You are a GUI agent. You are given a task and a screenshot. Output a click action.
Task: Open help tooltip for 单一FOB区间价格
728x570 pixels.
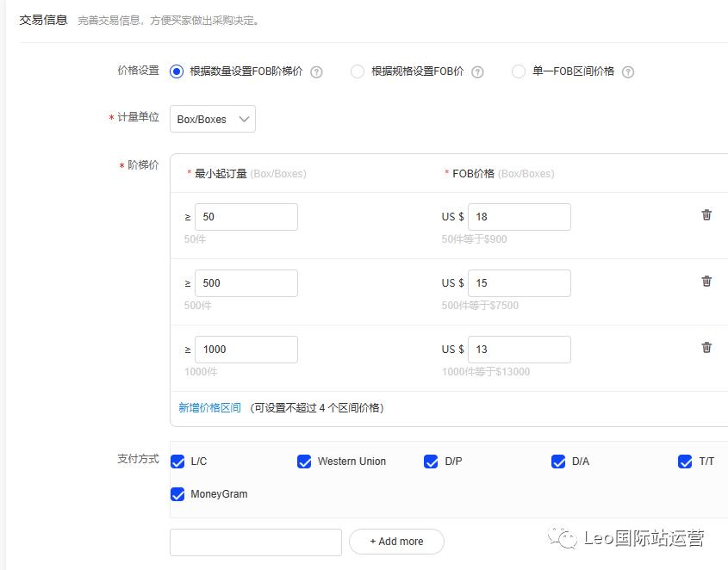[x=628, y=73]
